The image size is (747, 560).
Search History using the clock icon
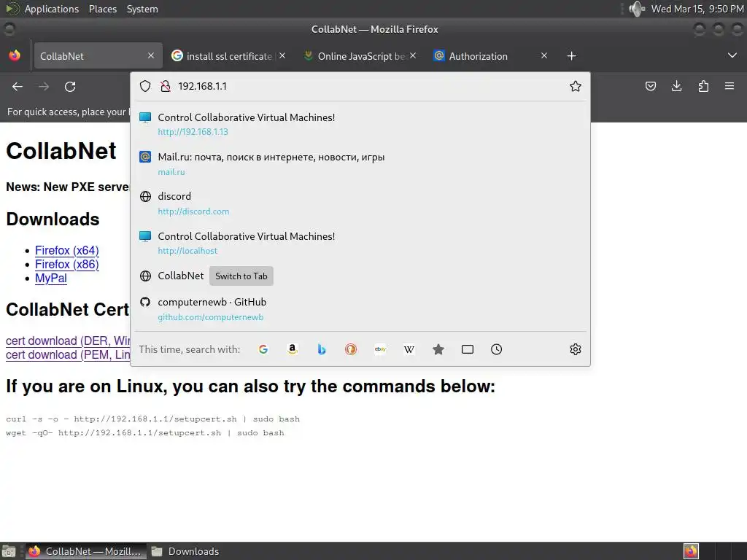pos(496,349)
